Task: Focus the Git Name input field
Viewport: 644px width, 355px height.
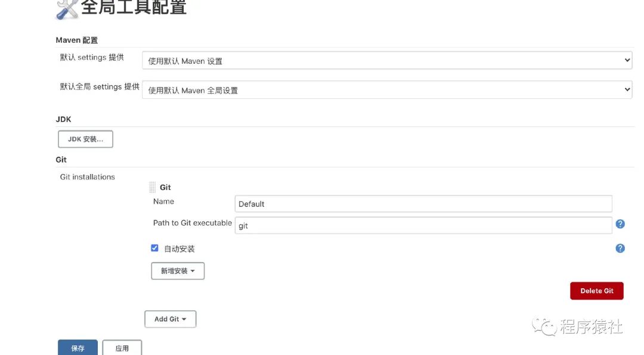Action: [x=423, y=204]
